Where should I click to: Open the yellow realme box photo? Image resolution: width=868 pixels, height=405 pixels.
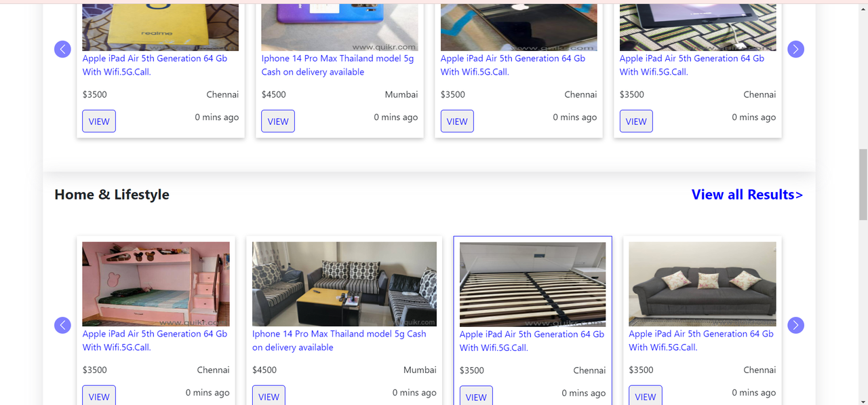pyautogui.click(x=161, y=27)
